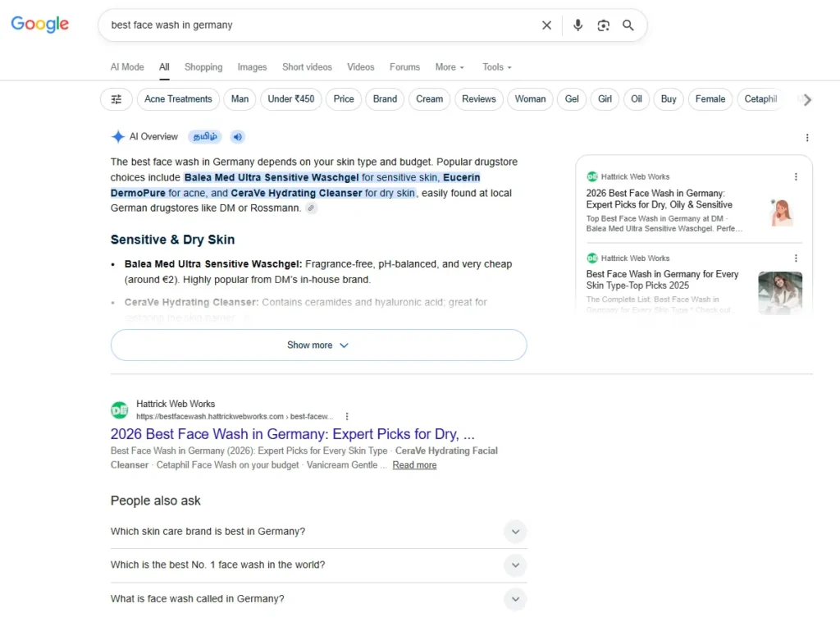The height and width of the screenshot is (622, 840).
Task: Open the filter settings chip icon
Action: (116, 99)
